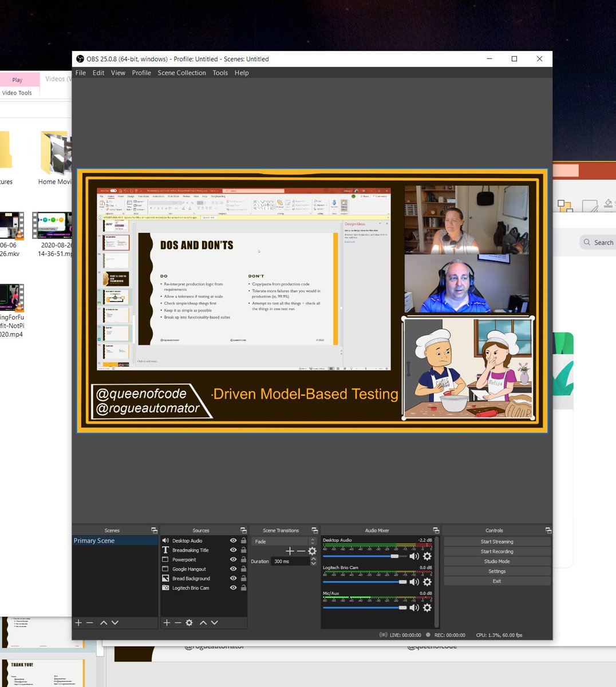
Task: Mute the Desktop Audio speaker icon
Action: click(x=414, y=556)
